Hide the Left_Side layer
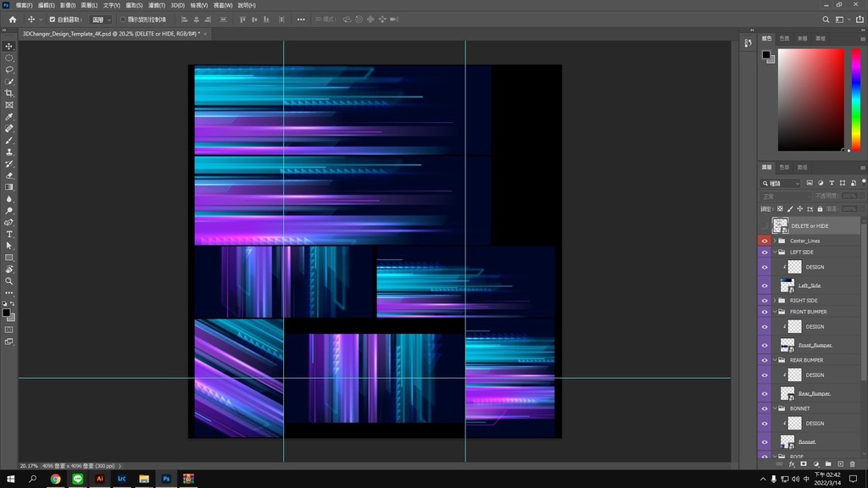The image size is (868, 488). point(765,286)
